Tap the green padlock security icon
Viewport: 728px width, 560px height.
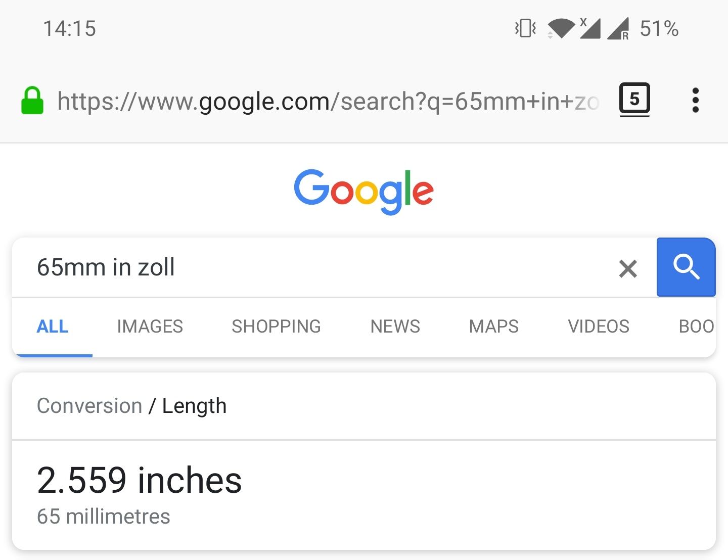coord(32,101)
